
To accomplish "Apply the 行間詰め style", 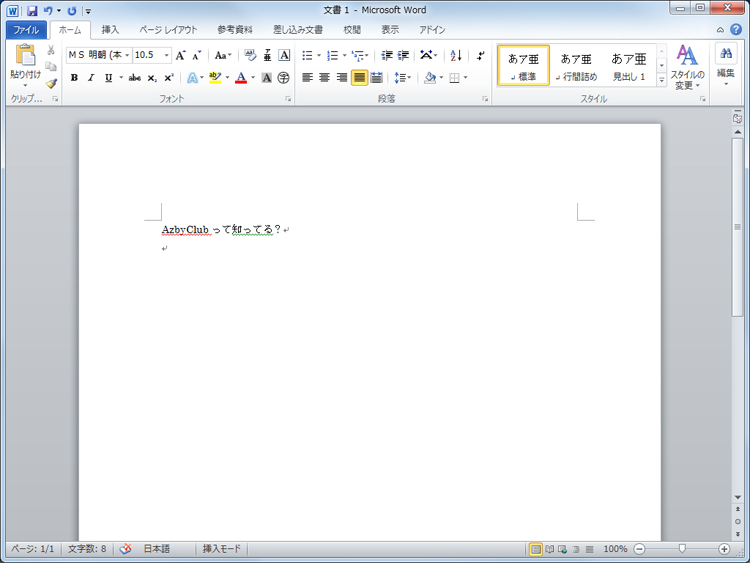I will [x=576, y=66].
